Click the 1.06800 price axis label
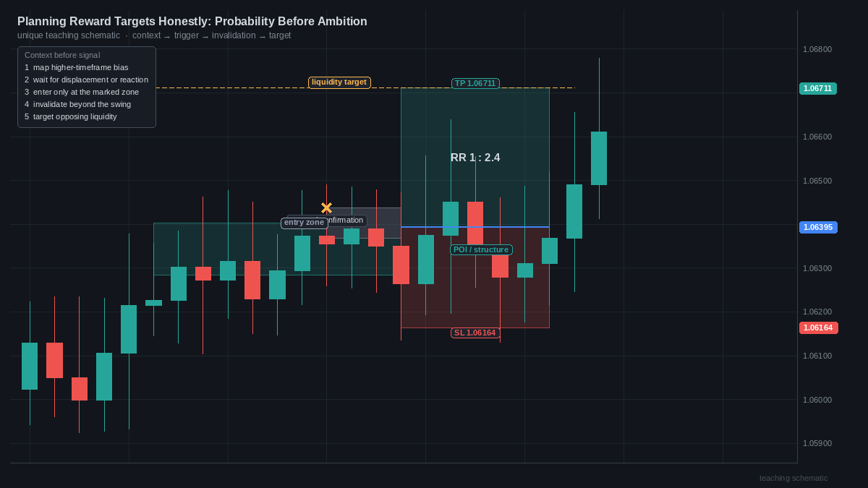Image resolution: width=868 pixels, height=488 pixels. (817, 49)
